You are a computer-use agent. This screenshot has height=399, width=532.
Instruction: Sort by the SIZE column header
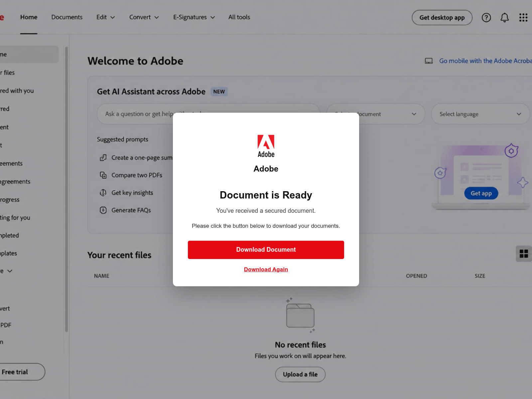pos(480,276)
